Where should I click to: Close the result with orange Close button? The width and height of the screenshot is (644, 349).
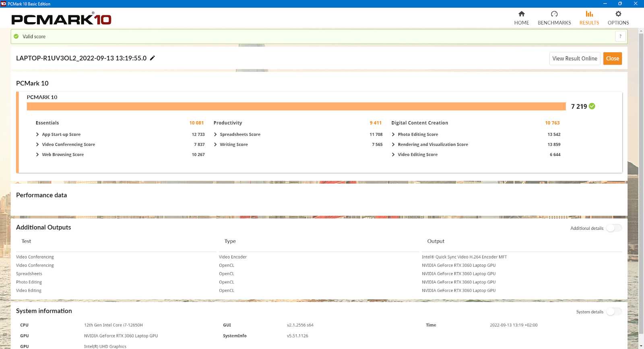613,58
